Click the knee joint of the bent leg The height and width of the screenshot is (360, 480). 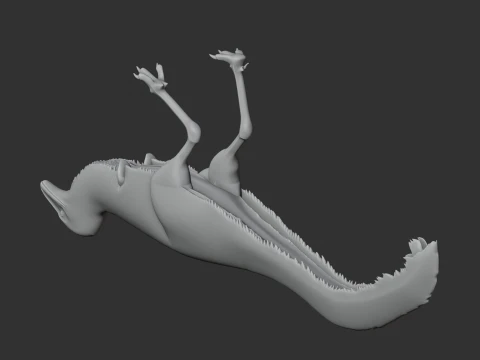tap(193, 131)
